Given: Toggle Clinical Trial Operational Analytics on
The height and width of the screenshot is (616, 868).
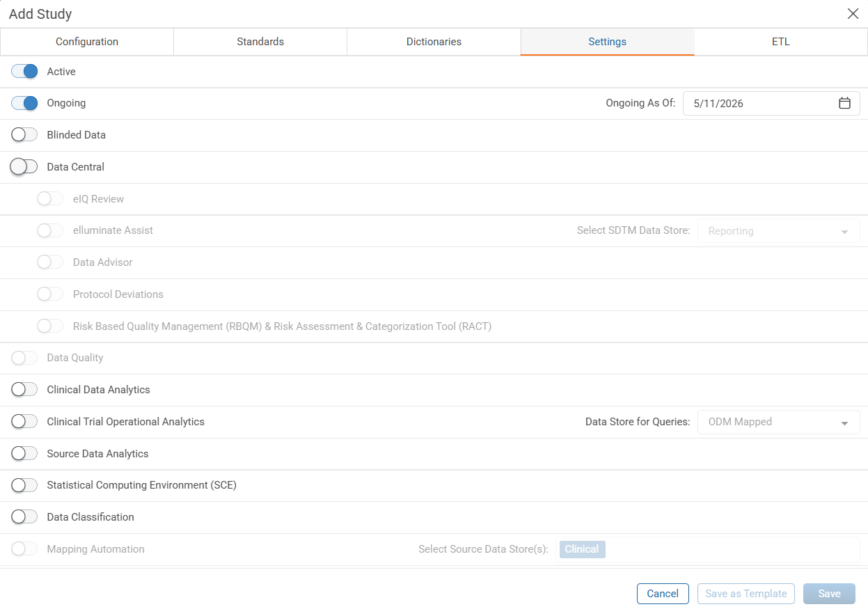Looking at the screenshot, I should pos(24,422).
